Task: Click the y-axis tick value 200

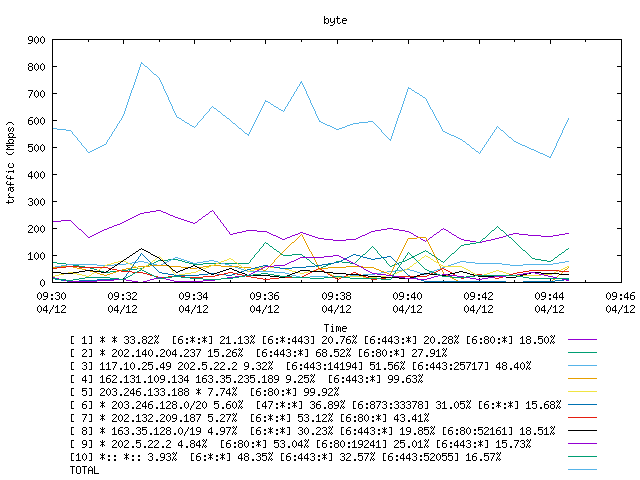Action: pos(36,229)
